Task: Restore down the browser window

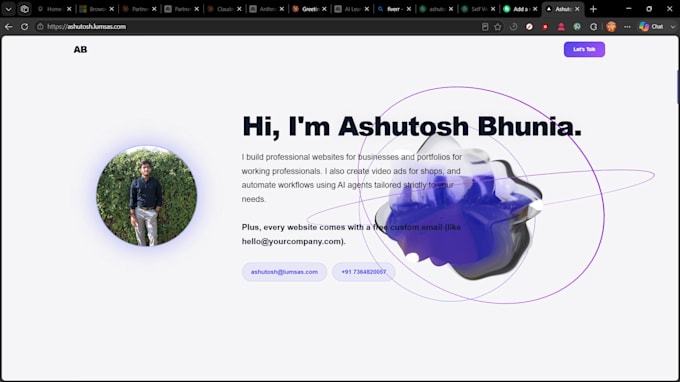Action: pos(649,9)
